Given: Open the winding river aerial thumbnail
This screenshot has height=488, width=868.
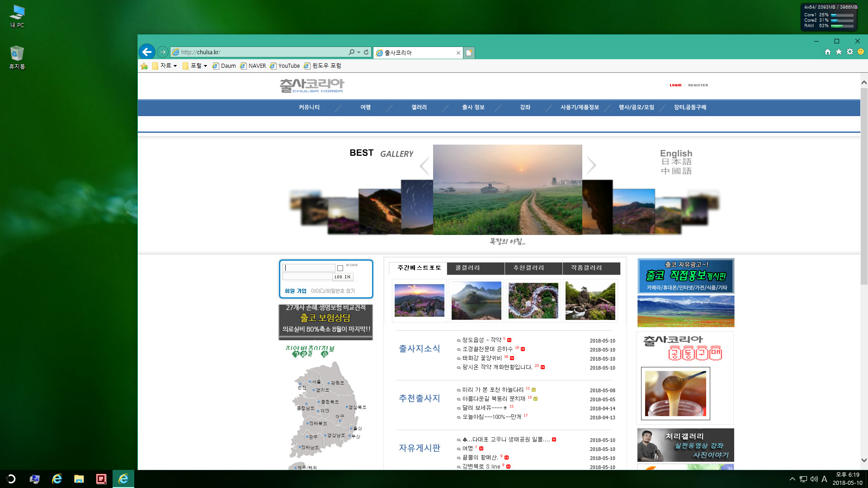Looking at the screenshot, I should pyautogui.click(x=533, y=300).
